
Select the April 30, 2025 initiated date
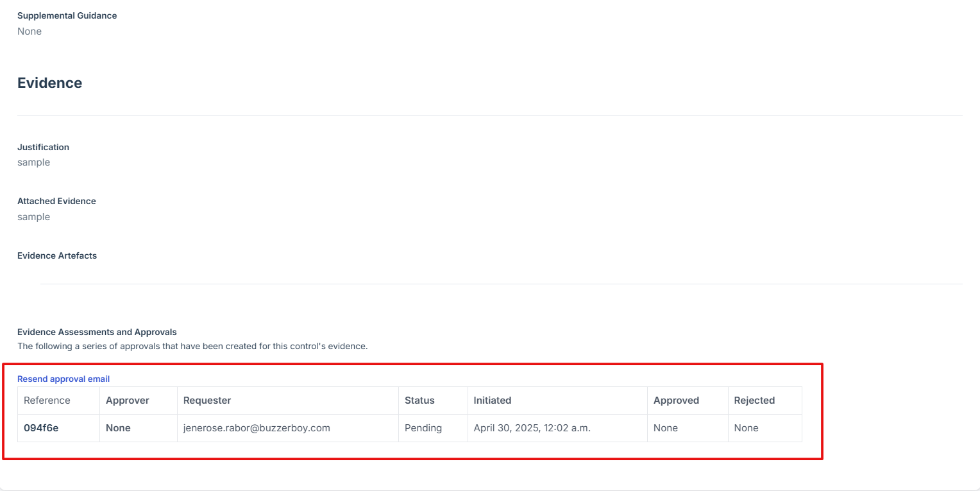point(532,428)
